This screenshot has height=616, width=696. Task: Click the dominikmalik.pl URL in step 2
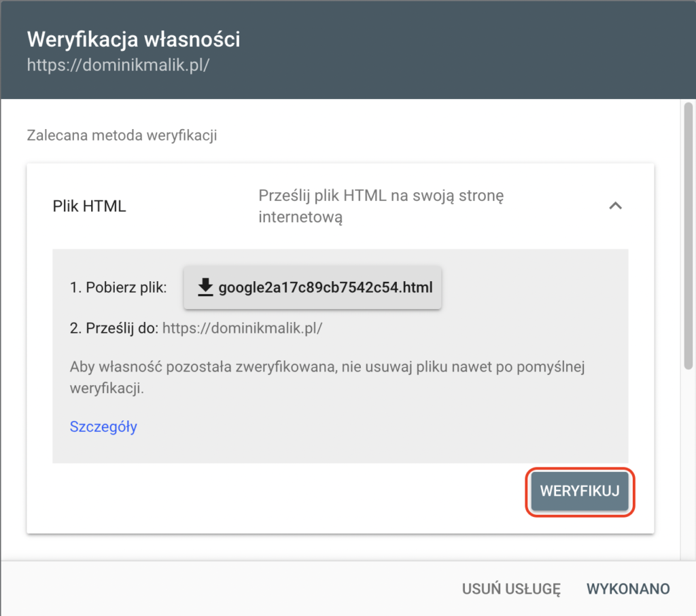242,328
